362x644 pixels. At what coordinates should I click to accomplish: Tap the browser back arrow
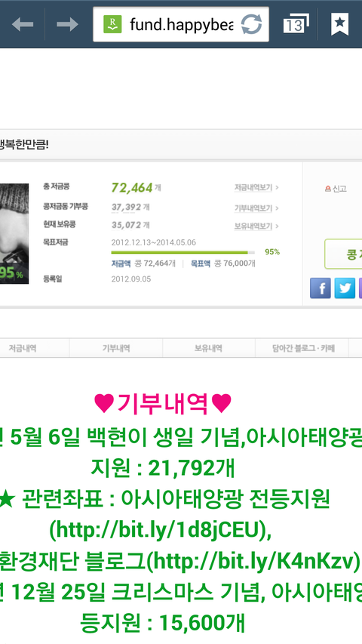tap(23, 25)
